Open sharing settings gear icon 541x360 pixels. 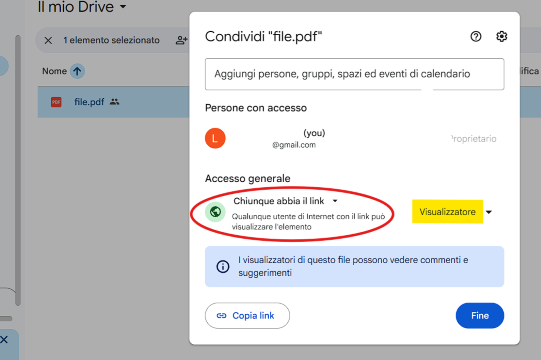pos(501,36)
